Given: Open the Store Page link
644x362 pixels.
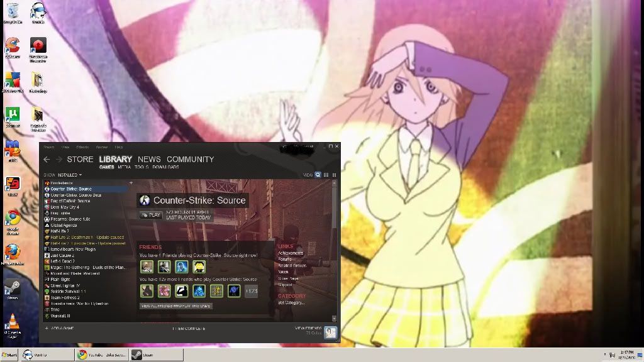Looking at the screenshot, I should coord(288,278).
